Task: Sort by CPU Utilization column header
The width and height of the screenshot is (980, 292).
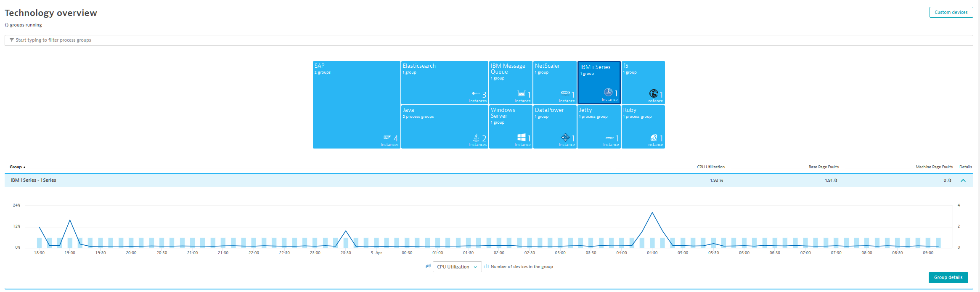Action: (x=711, y=167)
